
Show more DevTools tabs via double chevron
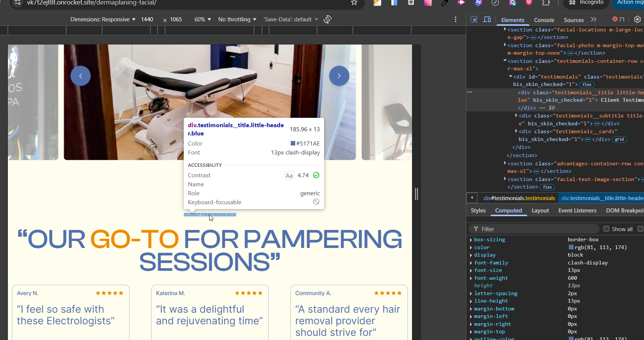click(593, 19)
